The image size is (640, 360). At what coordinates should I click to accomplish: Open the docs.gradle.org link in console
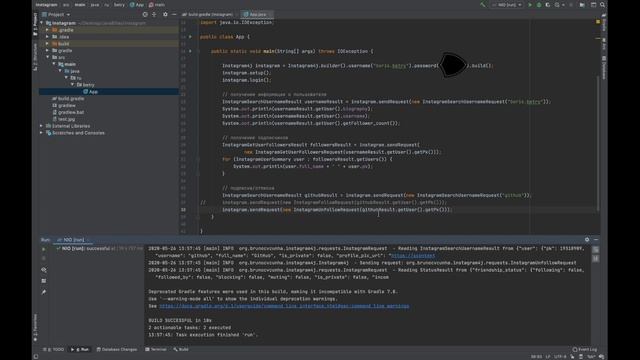click(x=284, y=306)
